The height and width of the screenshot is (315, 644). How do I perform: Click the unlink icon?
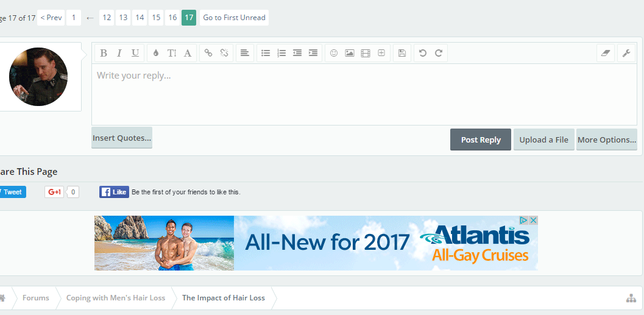pos(224,53)
